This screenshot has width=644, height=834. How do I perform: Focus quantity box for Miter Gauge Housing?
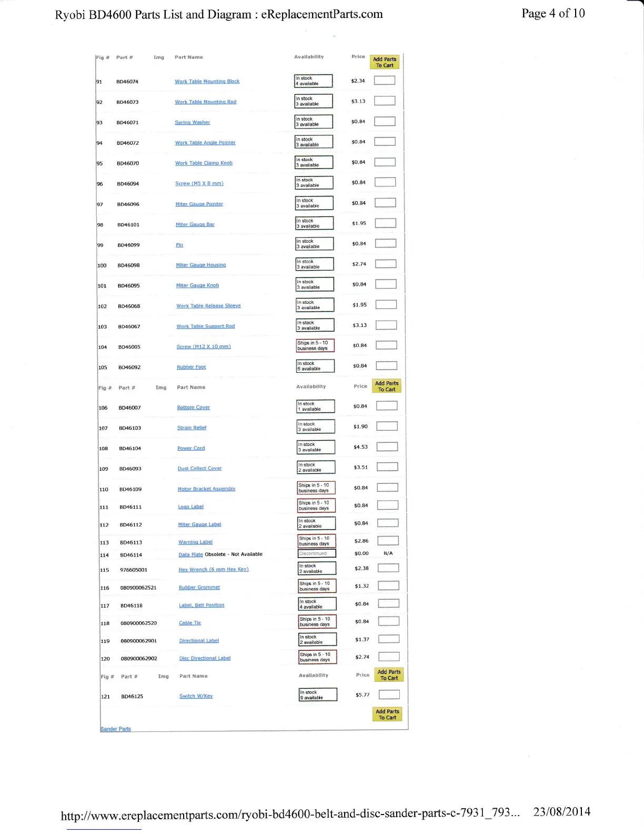click(x=386, y=264)
